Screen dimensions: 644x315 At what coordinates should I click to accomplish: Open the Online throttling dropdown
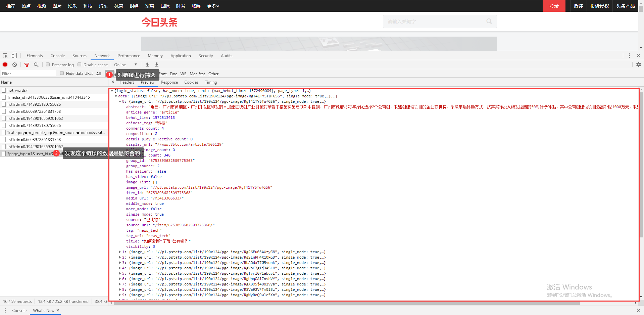(126, 65)
